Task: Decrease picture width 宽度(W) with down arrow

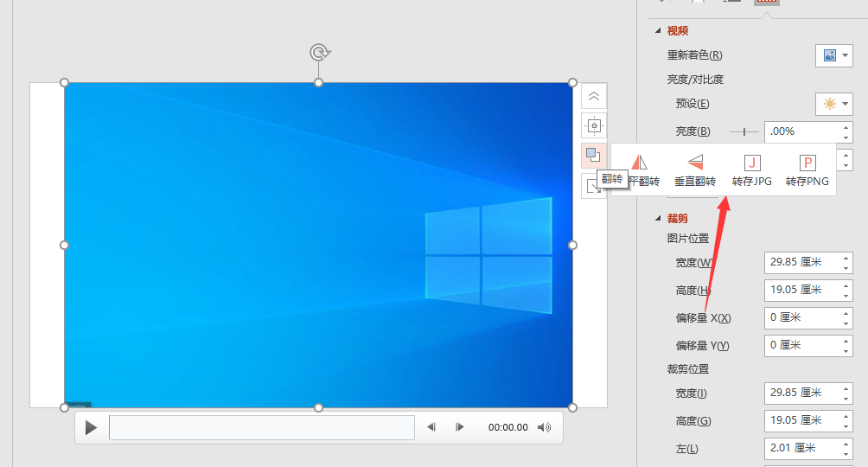Action: (x=846, y=268)
